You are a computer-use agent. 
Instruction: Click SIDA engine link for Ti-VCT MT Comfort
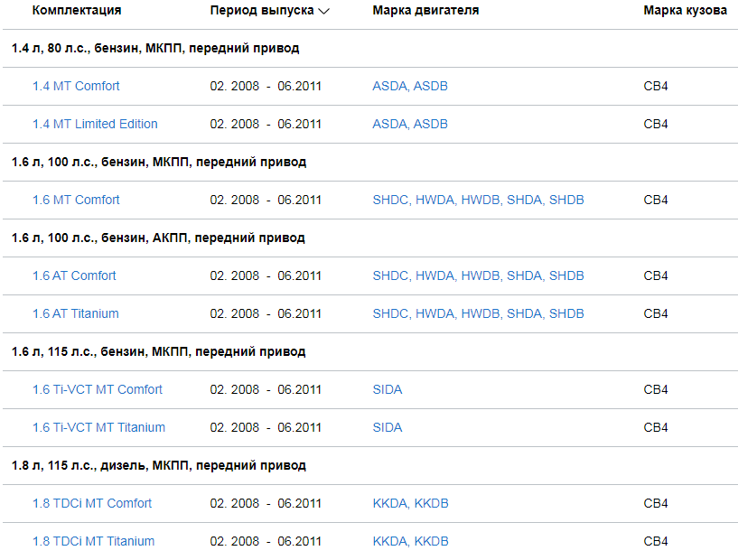(388, 389)
